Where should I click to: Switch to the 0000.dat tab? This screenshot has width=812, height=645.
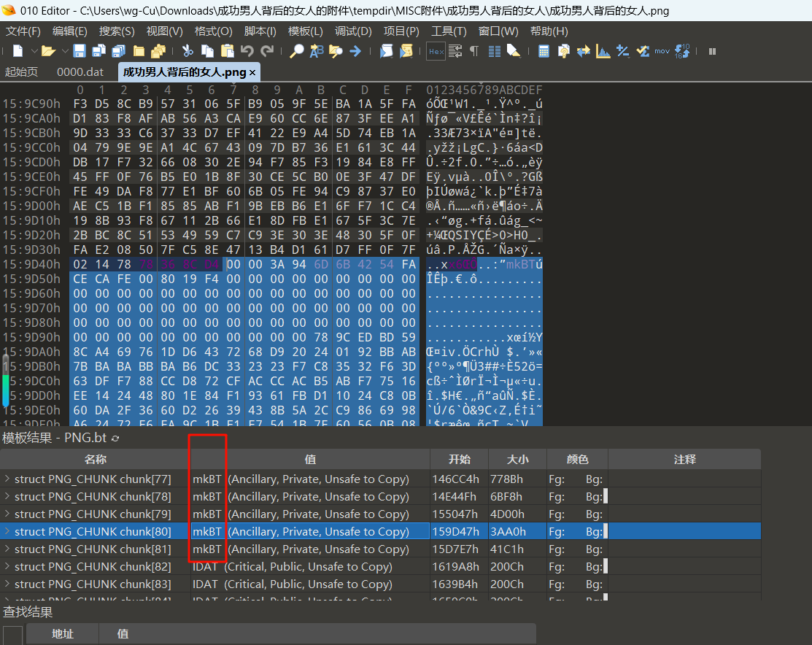point(80,72)
